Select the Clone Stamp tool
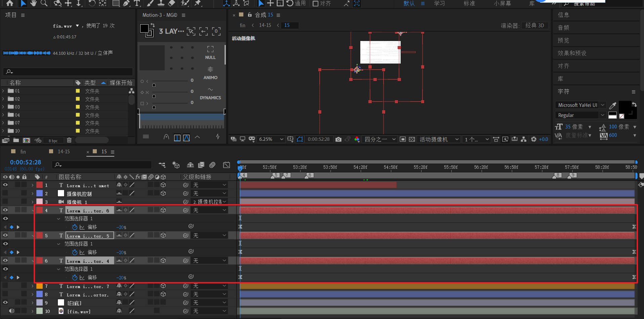This screenshot has height=319, width=644. [x=161, y=3]
